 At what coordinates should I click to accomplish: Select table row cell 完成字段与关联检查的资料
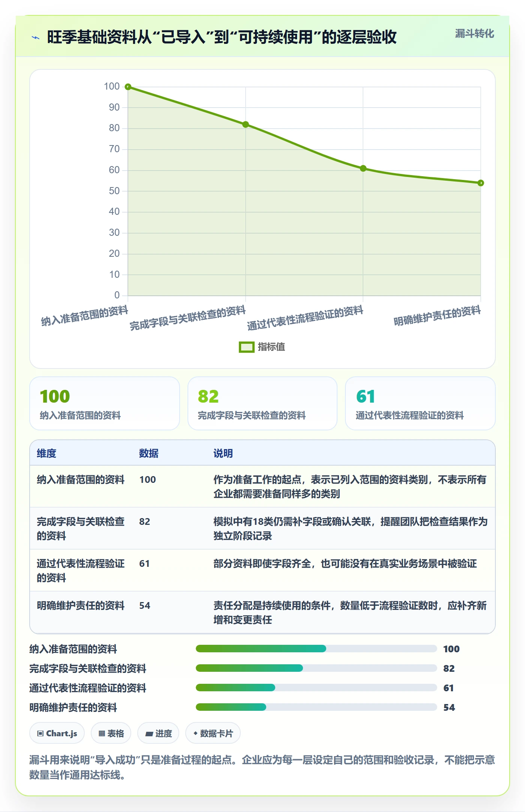click(x=81, y=529)
